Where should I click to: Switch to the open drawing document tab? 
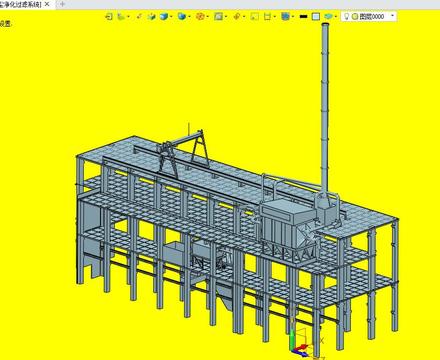click(21, 5)
